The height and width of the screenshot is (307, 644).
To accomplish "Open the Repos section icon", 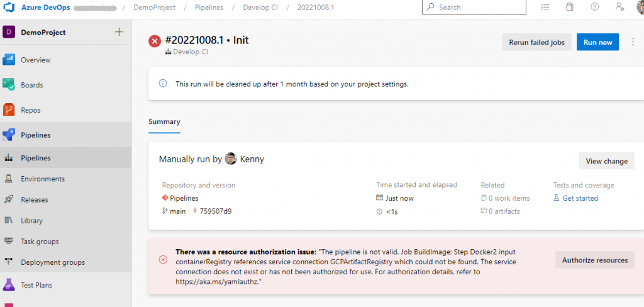I will pyautogui.click(x=9, y=110).
